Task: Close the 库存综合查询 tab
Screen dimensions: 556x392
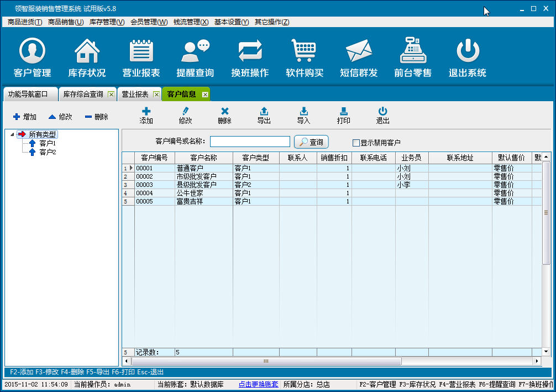Action: pyautogui.click(x=111, y=95)
